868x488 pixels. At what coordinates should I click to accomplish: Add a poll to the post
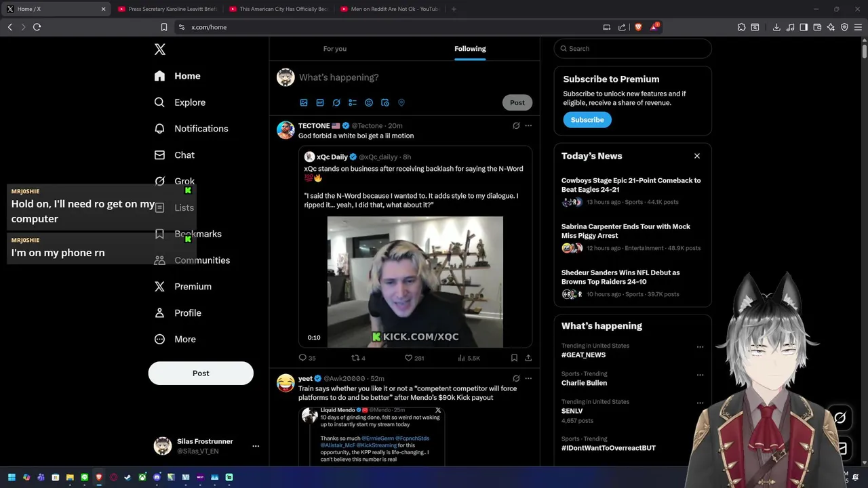(x=353, y=103)
